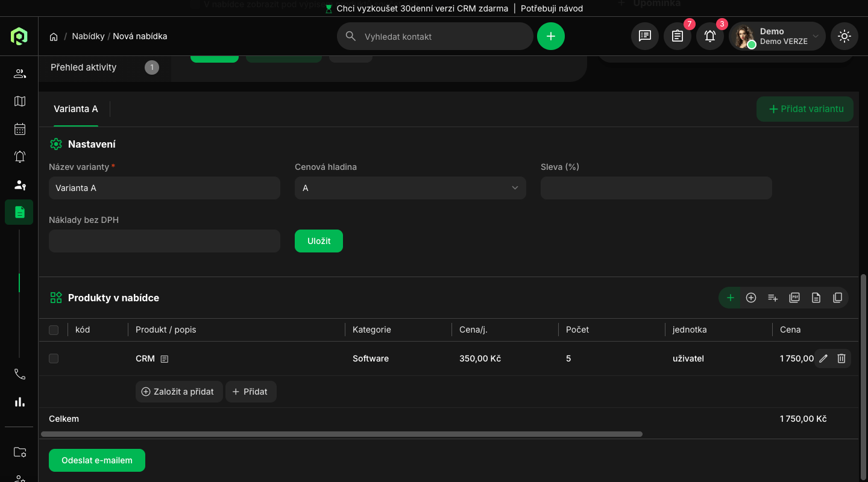This screenshot has width=868, height=482.
Task: Click the phone icon in left sidebar
Action: (x=20, y=374)
